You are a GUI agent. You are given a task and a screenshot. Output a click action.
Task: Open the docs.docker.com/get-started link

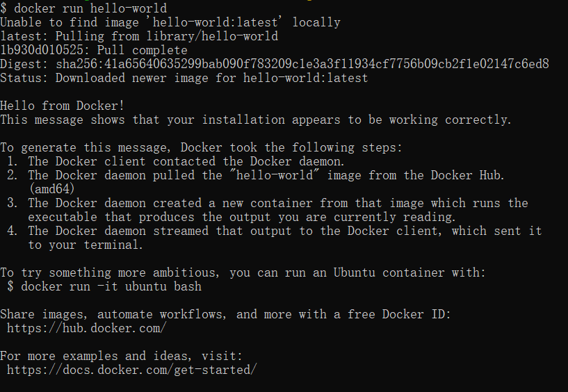[x=132, y=370]
